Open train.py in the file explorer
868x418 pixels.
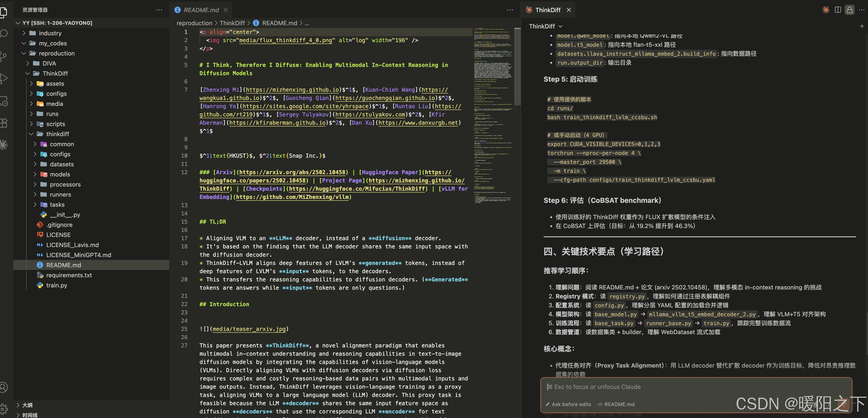pyautogui.click(x=57, y=285)
